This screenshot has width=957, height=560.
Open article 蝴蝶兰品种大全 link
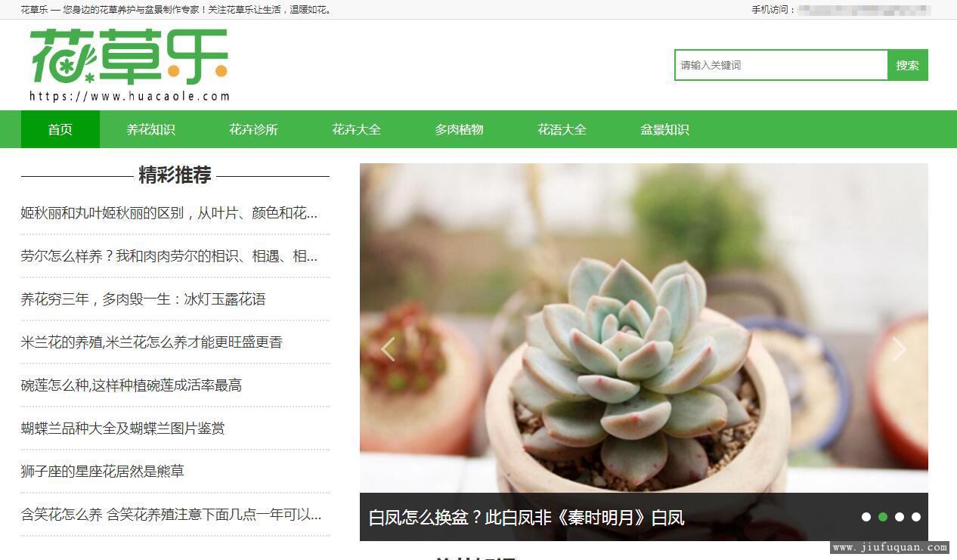coord(123,429)
